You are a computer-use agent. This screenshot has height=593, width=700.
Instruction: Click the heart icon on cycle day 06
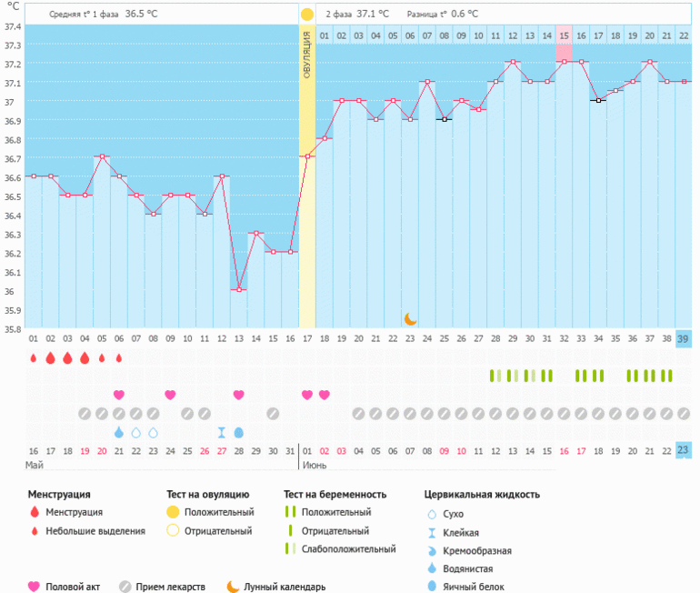point(119,395)
